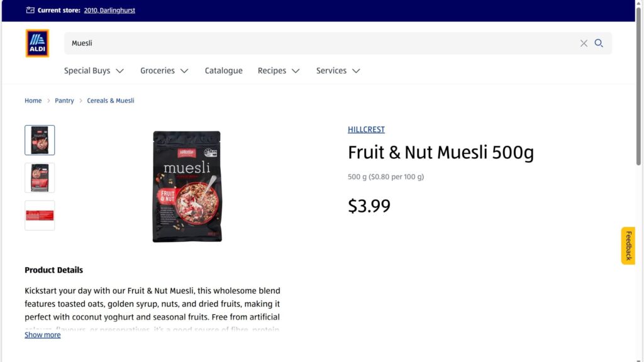Click the store icon in top bar

pyautogui.click(x=30, y=10)
